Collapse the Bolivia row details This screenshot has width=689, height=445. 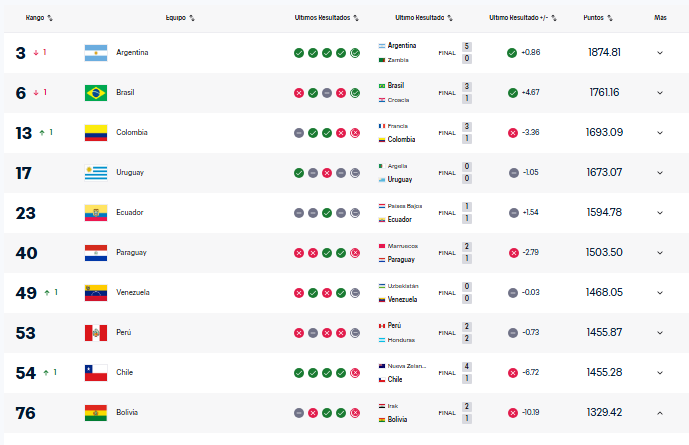(660, 412)
